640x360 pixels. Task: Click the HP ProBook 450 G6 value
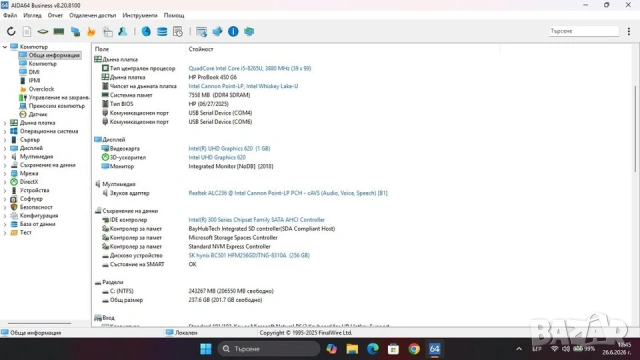pos(213,77)
